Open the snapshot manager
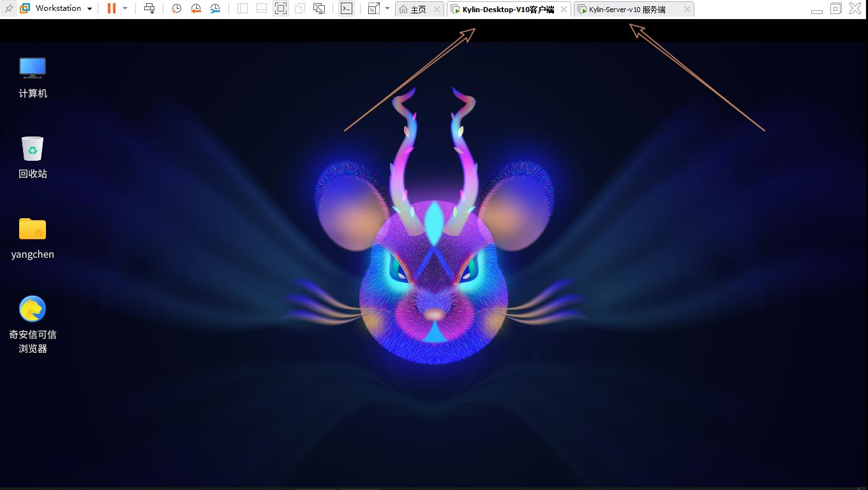868x490 pixels. [216, 9]
